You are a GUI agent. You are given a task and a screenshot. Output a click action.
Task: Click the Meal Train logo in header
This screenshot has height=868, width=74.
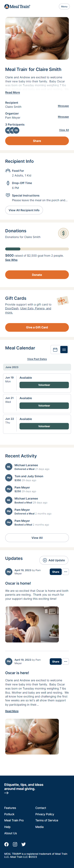[x=17, y=6]
